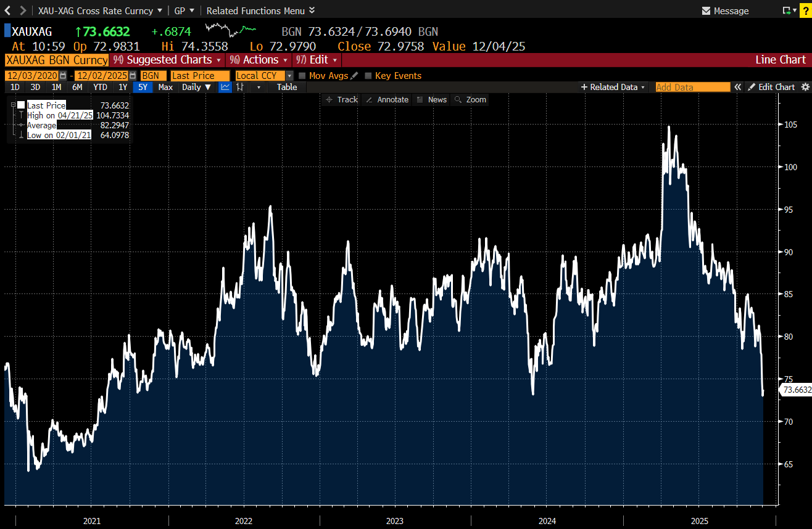Enable the Key Events checkbox
Viewport: 812px width, 529px height.
tap(368, 75)
